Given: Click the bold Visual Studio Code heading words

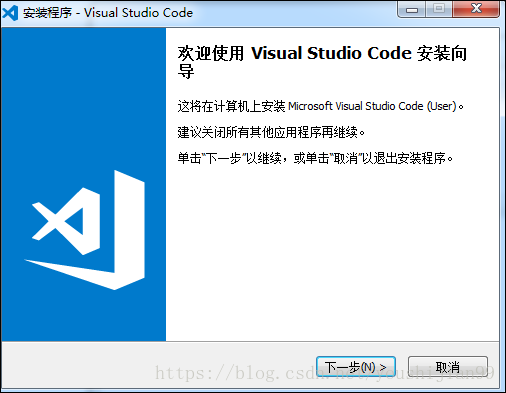Looking at the screenshot, I should pyautogui.click(x=331, y=53).
